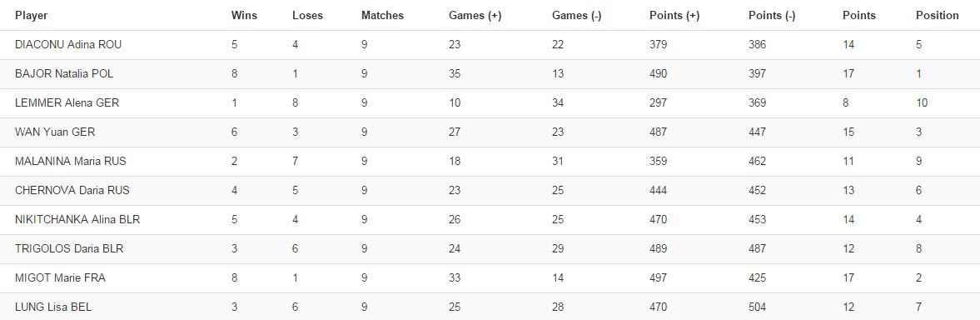Select TRIGOLOS Daria BLR name

click(69, 248)
